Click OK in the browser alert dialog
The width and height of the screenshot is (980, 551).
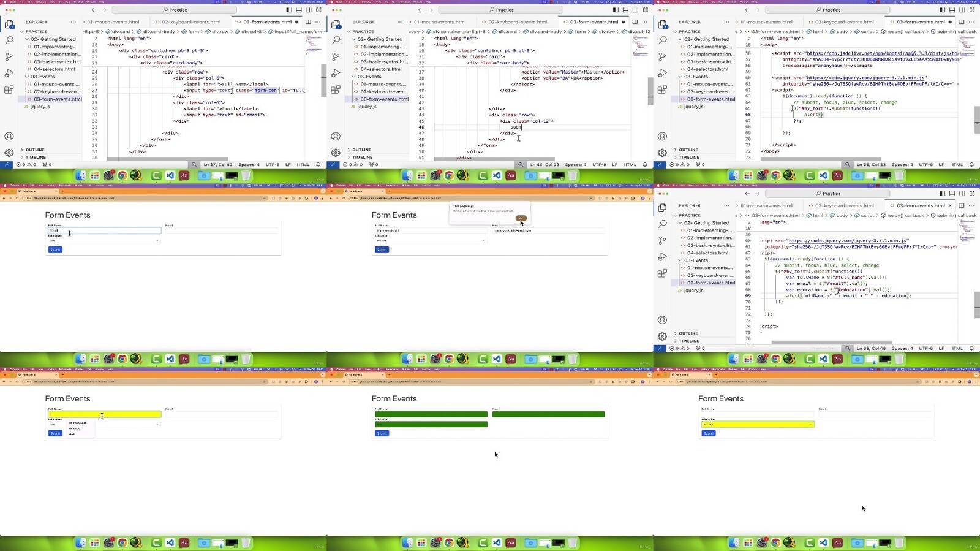521,218
